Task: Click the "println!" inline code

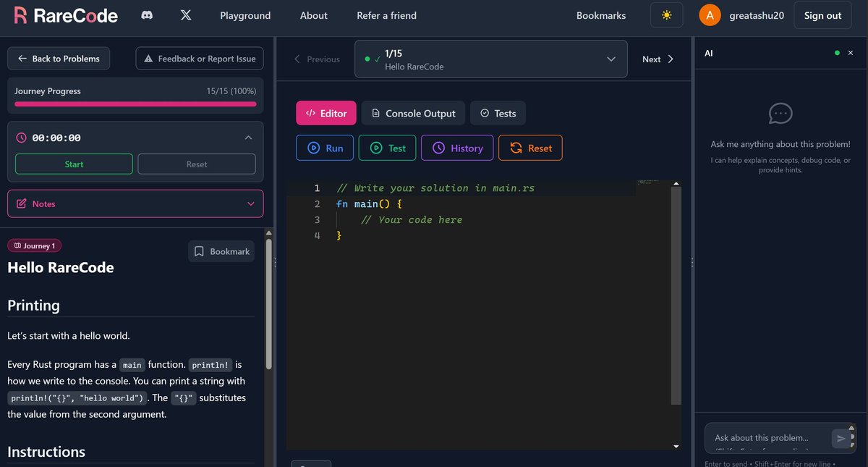Action: pos(210,365)
